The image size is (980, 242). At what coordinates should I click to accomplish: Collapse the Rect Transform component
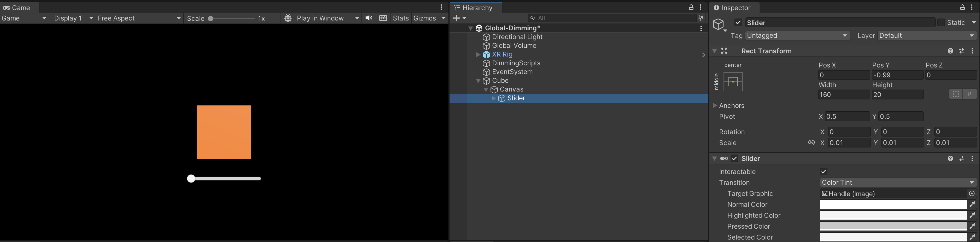714,51
